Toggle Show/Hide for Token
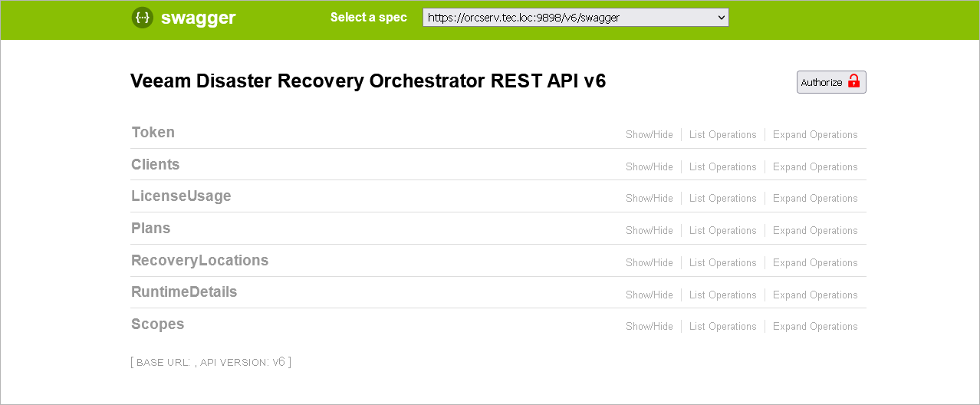Viewport: 980px width, 405px height. 649,135
